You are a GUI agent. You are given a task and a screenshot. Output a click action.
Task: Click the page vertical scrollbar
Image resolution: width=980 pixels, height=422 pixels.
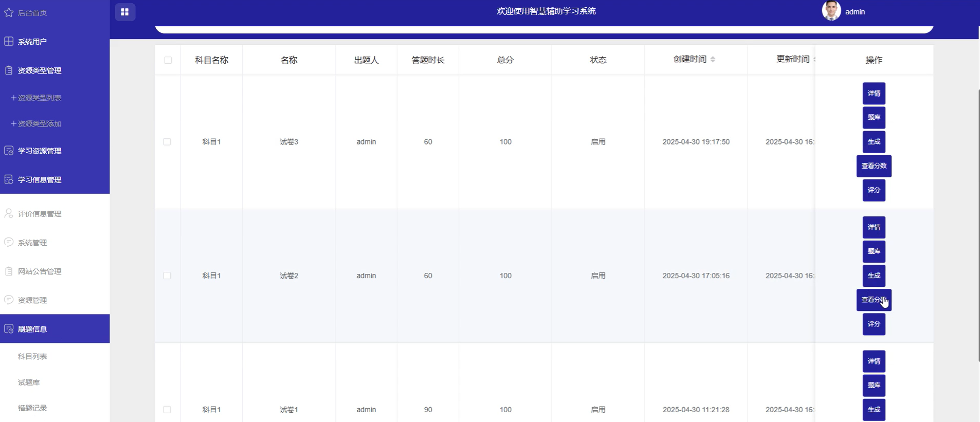[978, 225]
